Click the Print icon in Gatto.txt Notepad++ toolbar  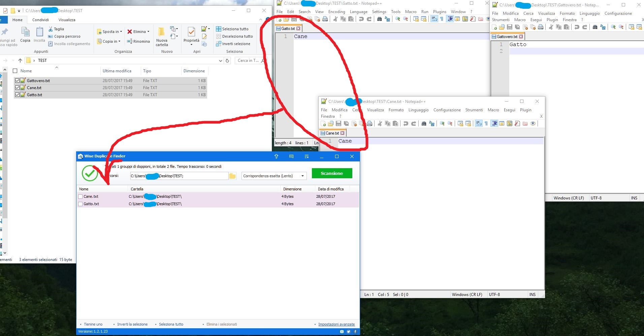pos(325,19)
